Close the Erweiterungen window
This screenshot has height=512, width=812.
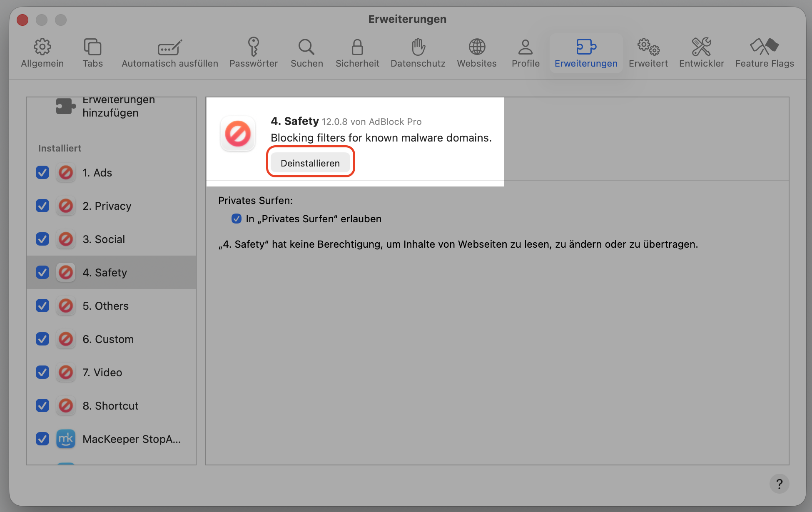(22, 20)
